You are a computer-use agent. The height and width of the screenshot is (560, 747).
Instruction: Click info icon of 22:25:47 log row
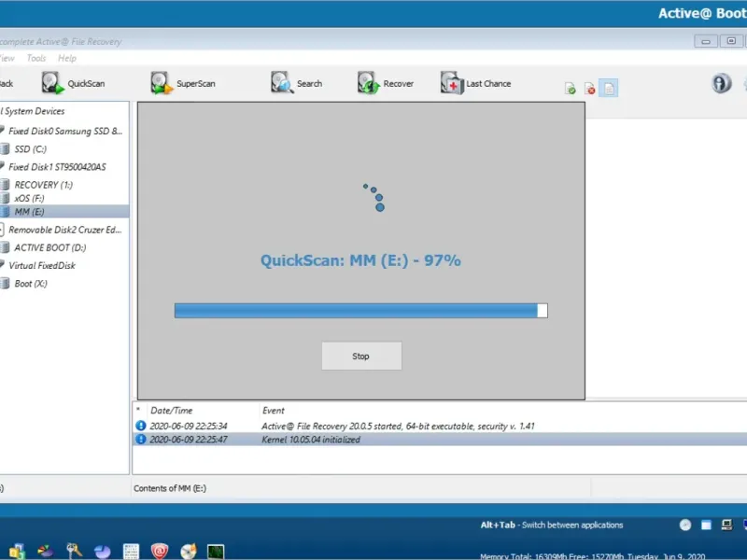pos(141,439)
